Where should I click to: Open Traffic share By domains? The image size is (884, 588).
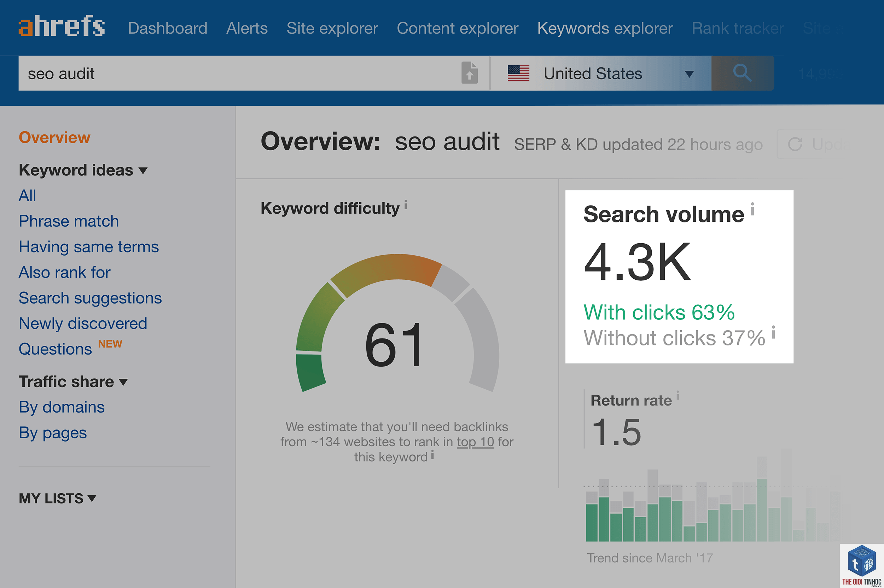click(x=62, y=407)
